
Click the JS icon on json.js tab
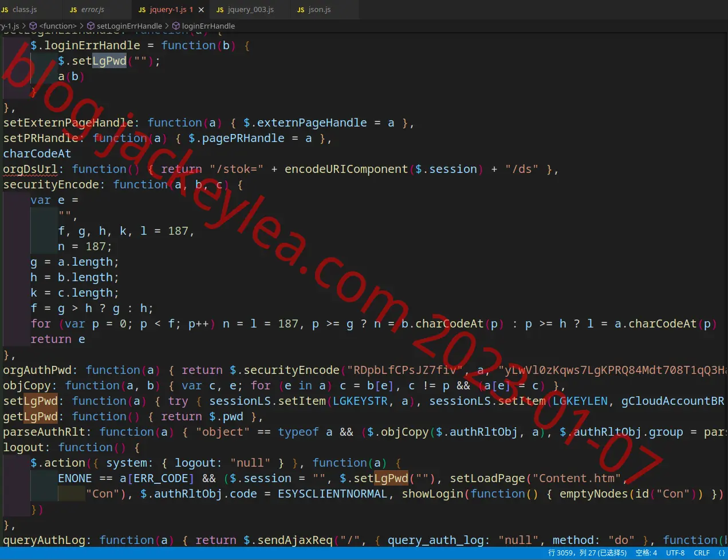[x=301, y=10]
